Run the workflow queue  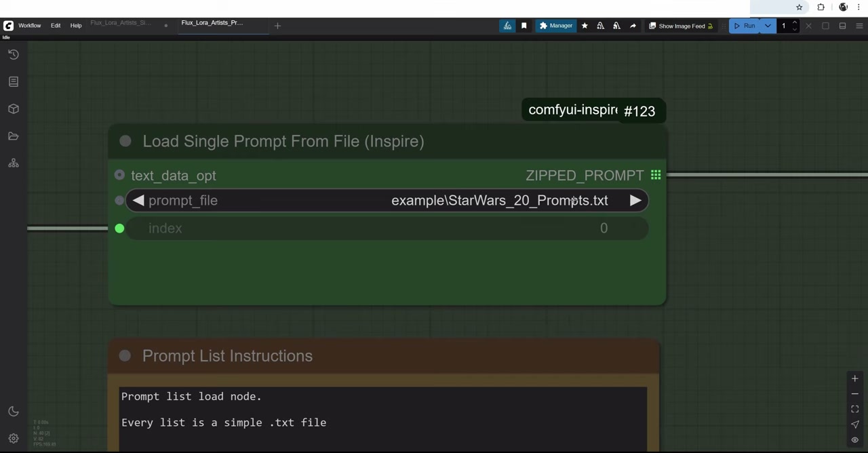(745, 26)
